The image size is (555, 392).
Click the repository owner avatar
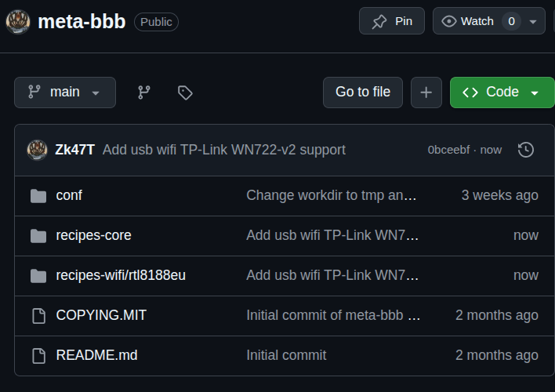pyautogui.click(x=18, y=21)
